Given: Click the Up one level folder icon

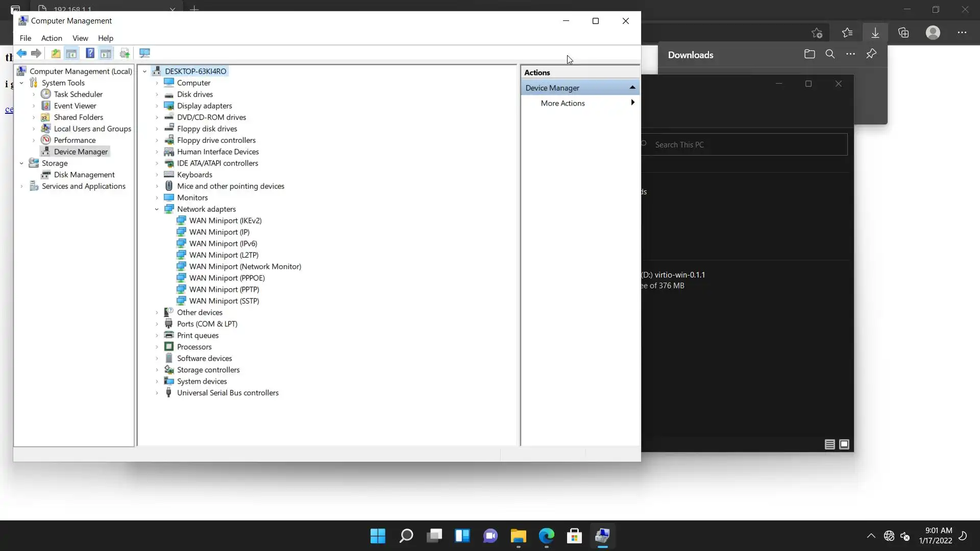Looking at the screenshot, I should click(56, 53).
